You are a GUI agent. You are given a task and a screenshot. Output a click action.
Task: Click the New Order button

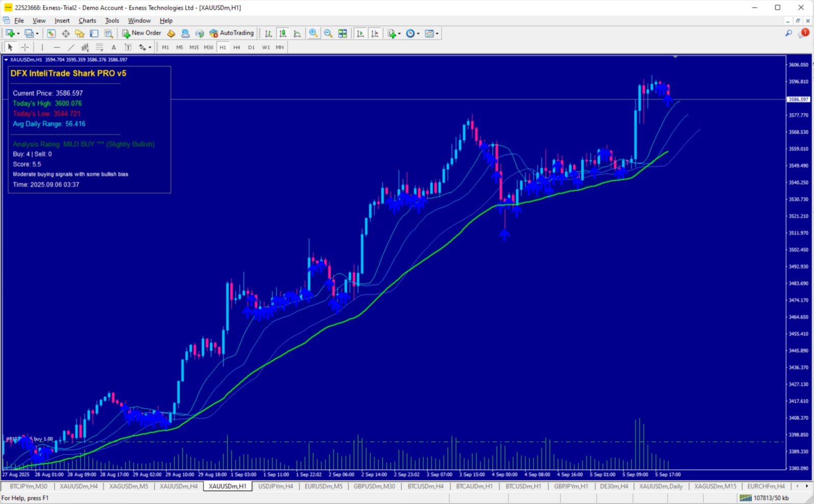[142, 33]
